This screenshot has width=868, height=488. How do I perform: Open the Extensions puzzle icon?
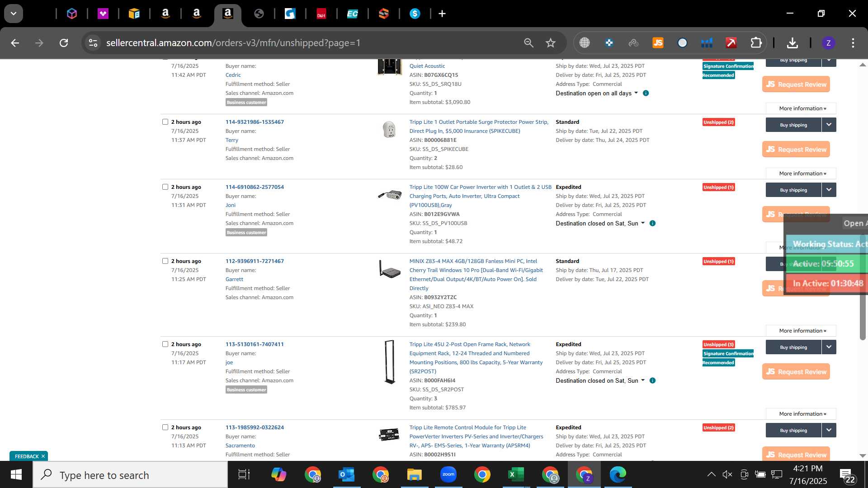click(x=756, y=43)
